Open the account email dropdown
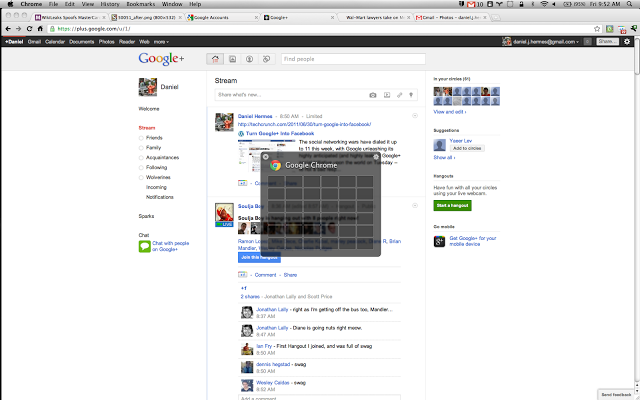 [x=546, y=42]
